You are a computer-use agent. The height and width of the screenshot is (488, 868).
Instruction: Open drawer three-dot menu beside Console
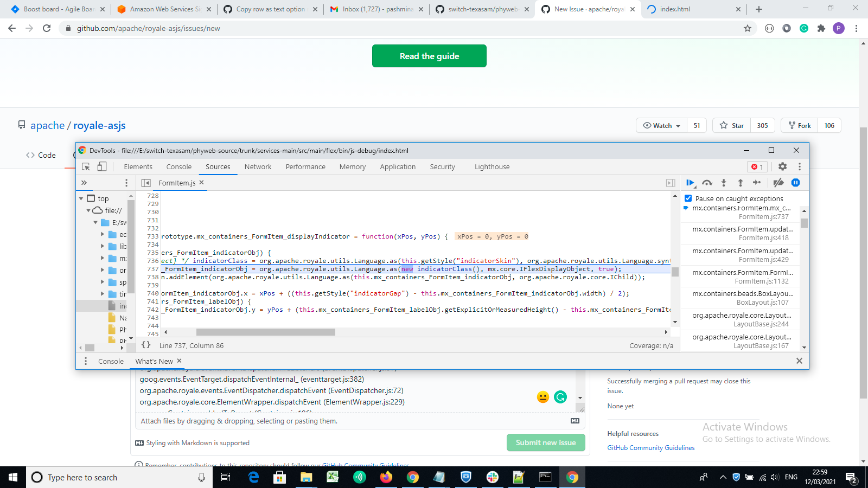pos(85,361)
